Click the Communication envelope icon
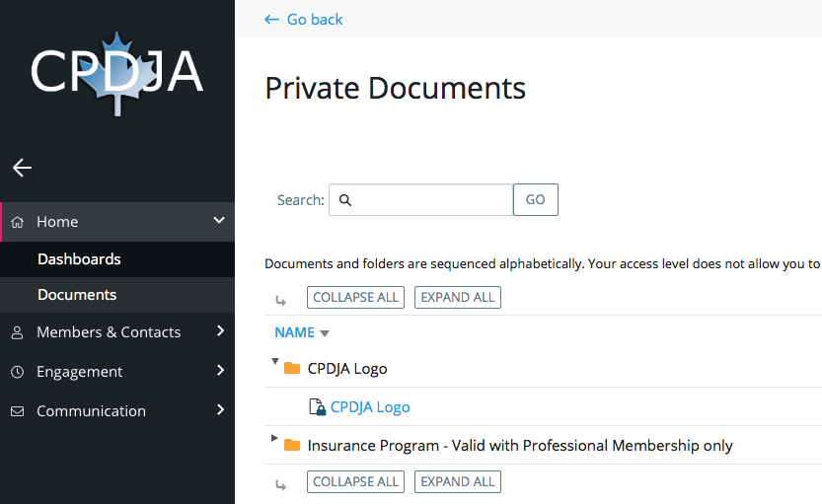This screenshot has width=822, height=504. 17,412
